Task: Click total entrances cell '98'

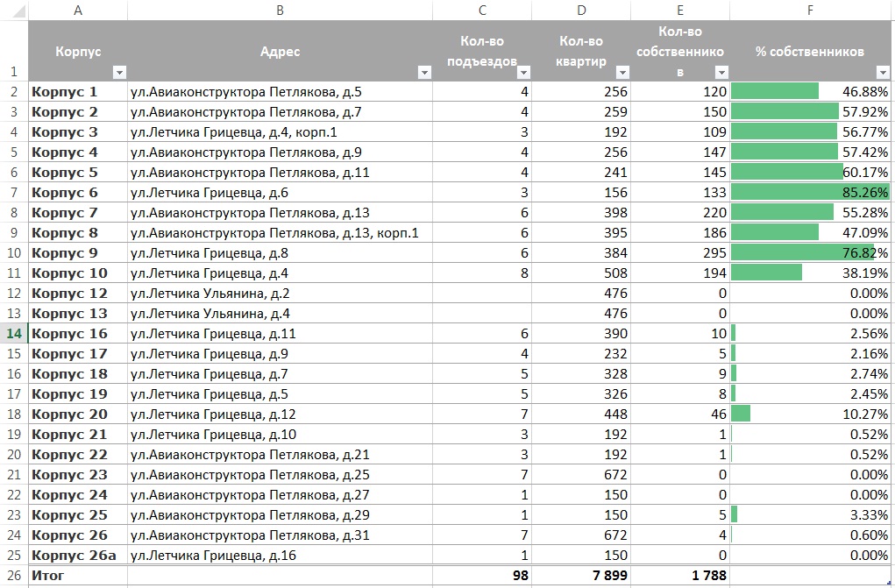Action: pos(482,576)
